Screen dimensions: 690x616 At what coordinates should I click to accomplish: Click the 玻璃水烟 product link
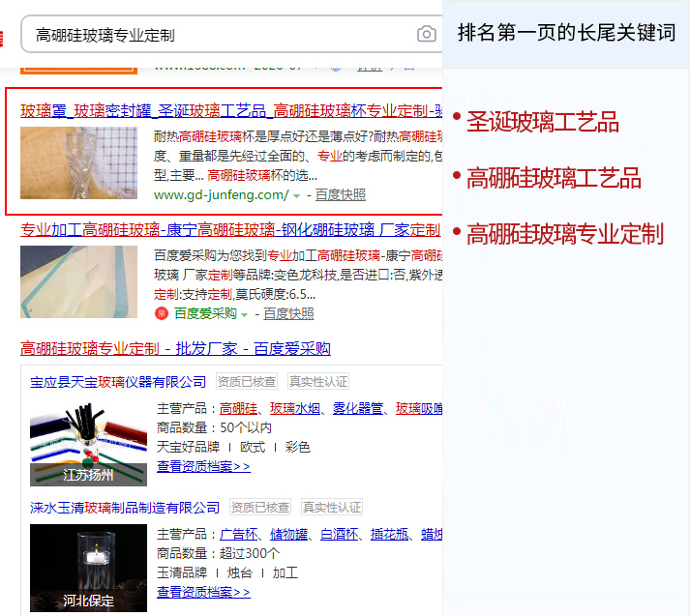(x=295, y=408)
